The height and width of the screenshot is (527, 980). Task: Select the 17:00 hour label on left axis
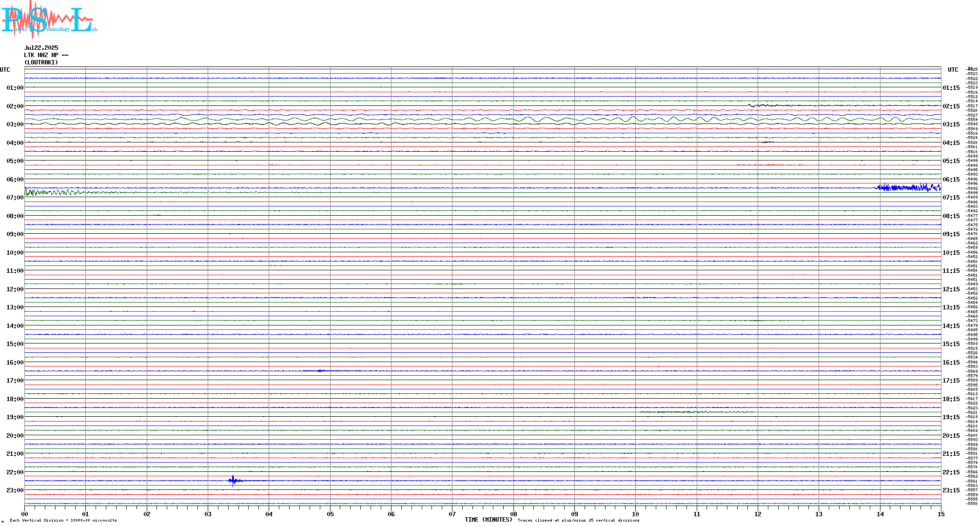pyautogui.click(x=15, y=381)
